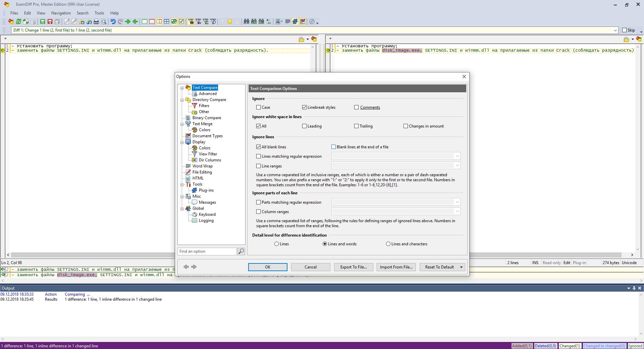Open Reset To Default dropdown arrow
The width and height of the screenshot is (644, 349).
(x=462, y=267)
